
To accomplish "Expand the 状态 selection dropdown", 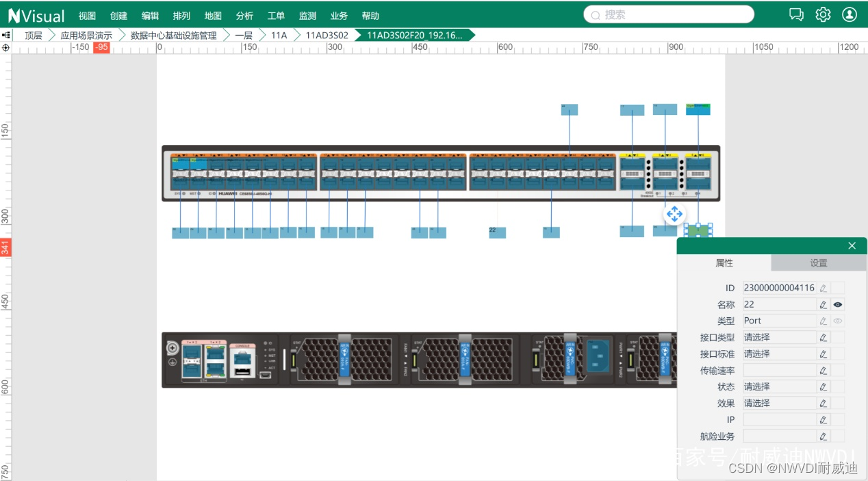I will point(779,386).
